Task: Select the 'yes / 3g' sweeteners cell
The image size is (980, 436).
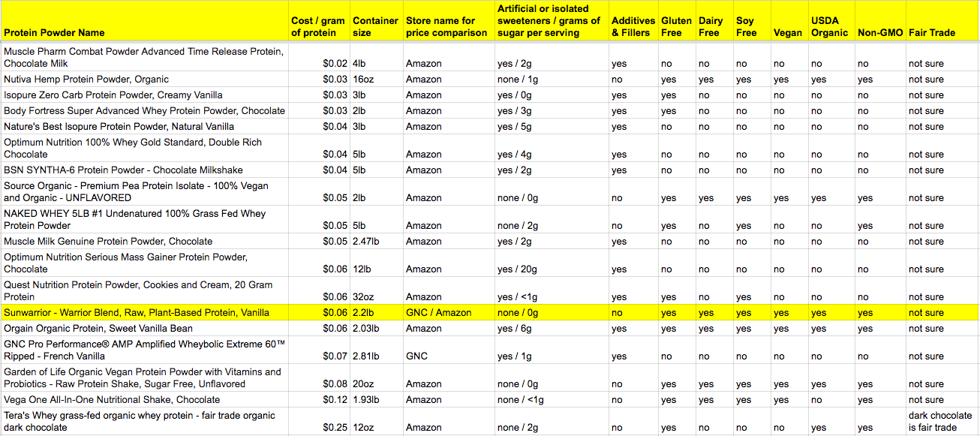Action: (x=551, y=110)
